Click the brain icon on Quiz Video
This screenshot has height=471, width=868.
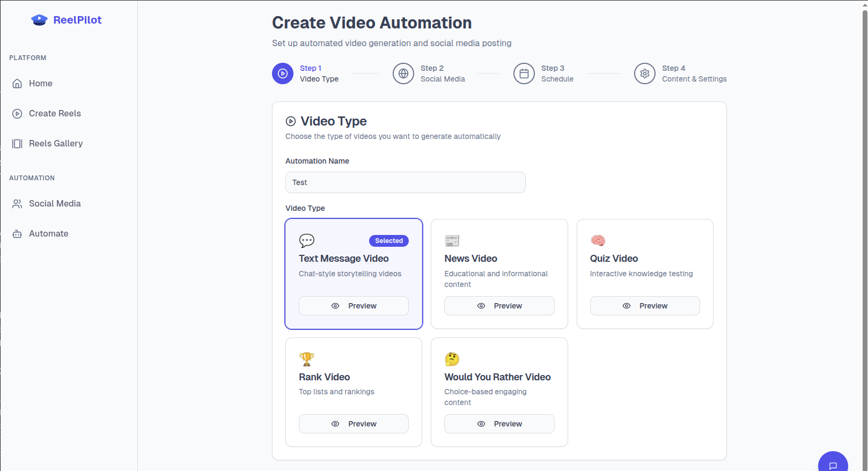coord(598,240)
